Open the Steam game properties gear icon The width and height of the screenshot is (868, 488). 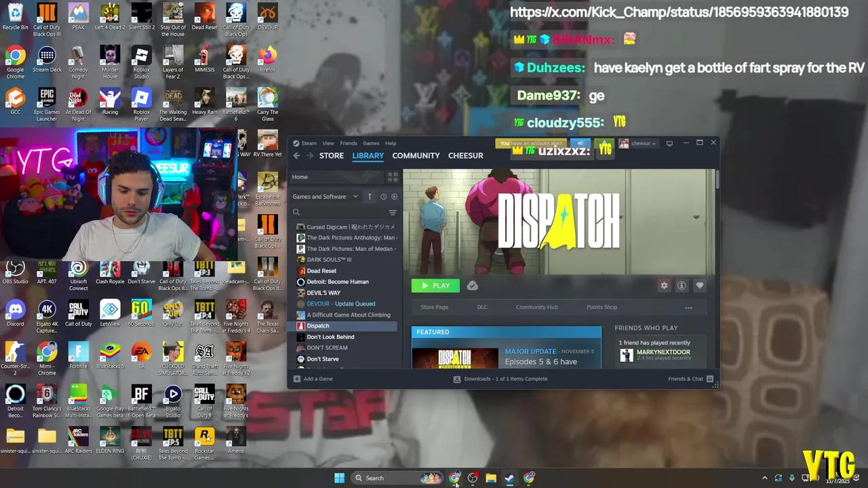click(x=664, y=285)
